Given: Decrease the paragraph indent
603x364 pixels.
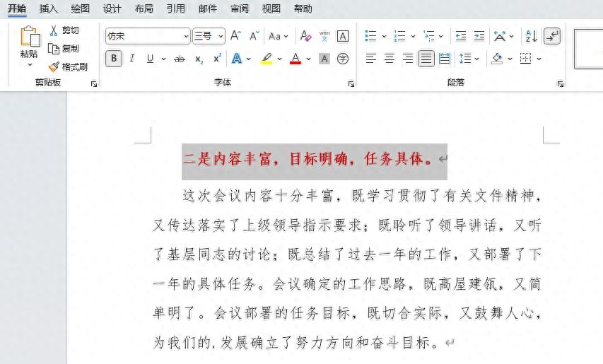Looking at the screenshot, I should point(461,36).
